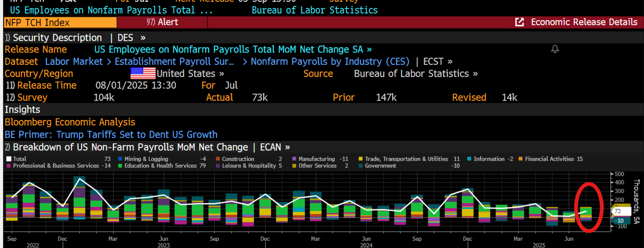Image resolution: width=644 pixels, height=248 pixels.
Task: Click the alert bell icon
Action: (555, 49)
